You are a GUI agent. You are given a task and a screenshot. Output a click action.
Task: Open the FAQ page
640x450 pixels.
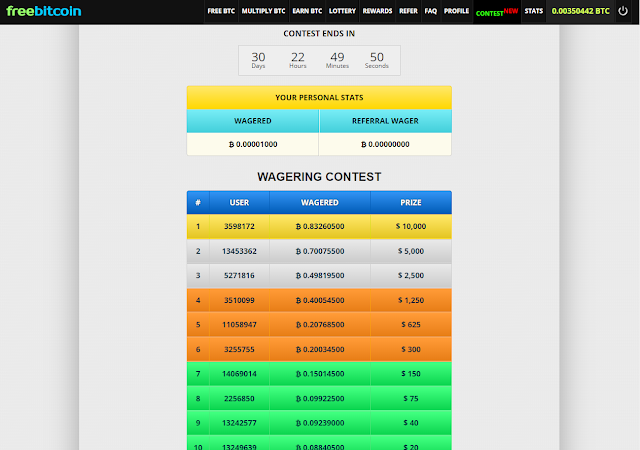(x=431, y=11)
